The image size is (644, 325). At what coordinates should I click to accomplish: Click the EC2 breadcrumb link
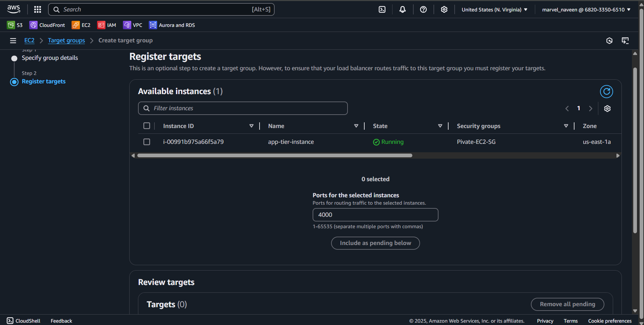pos(29,40)
